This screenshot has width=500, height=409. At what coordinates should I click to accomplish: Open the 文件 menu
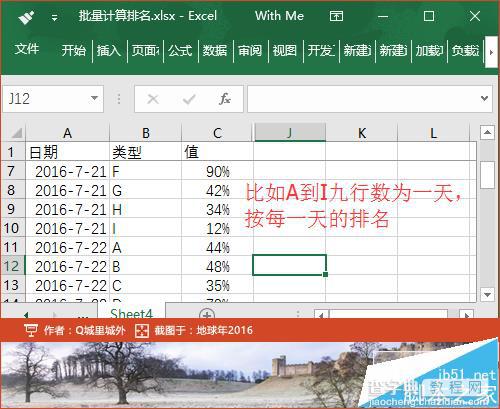27,49
